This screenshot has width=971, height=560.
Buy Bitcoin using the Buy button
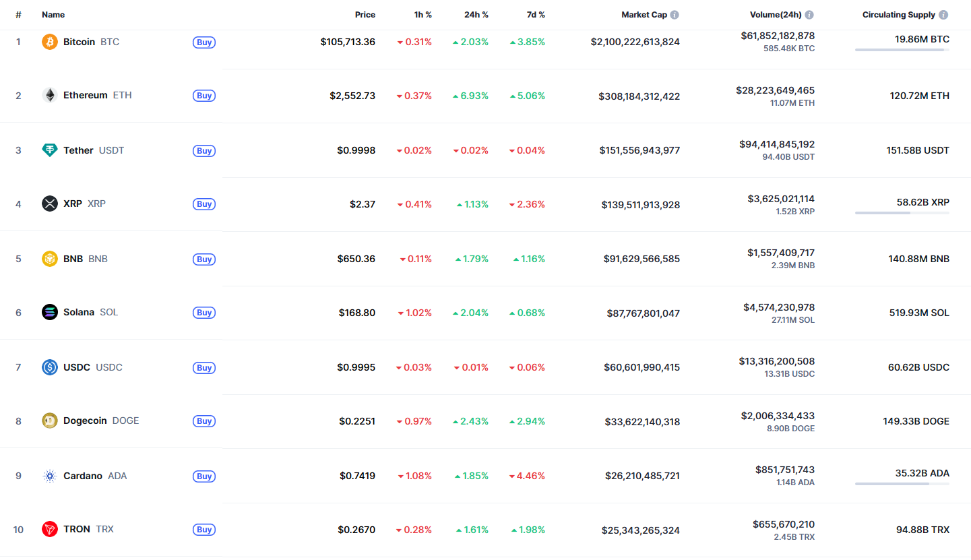(204, 42)
